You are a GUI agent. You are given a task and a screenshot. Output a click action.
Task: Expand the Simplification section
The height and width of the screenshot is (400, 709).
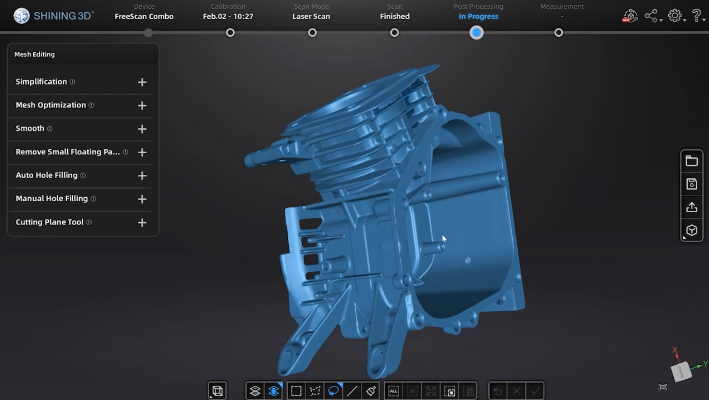(142, 82)
